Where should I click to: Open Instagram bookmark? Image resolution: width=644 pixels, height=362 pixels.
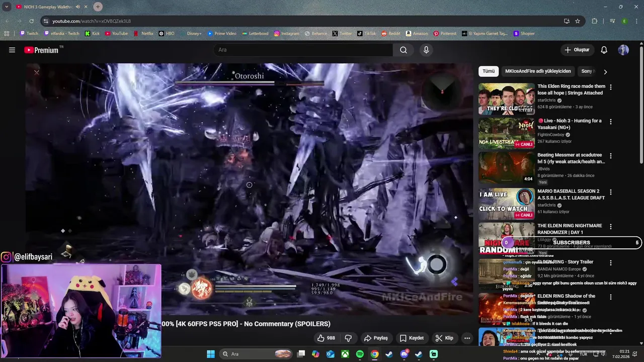click(286, 34)
